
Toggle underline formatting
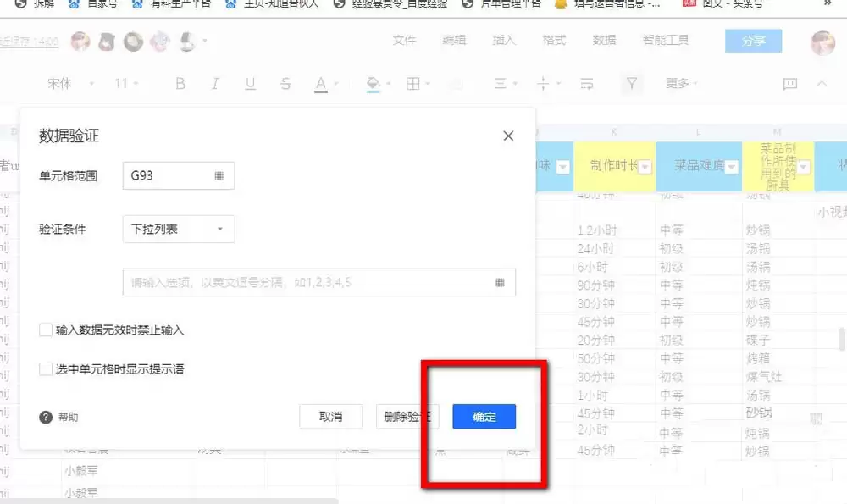pyautogui.click(x=250, y=83)
